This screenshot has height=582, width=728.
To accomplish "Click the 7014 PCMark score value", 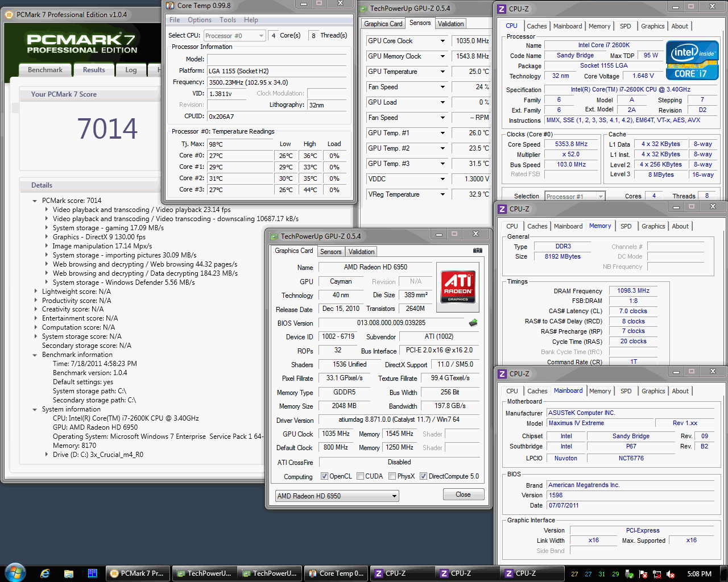I will tap(107, 129).
